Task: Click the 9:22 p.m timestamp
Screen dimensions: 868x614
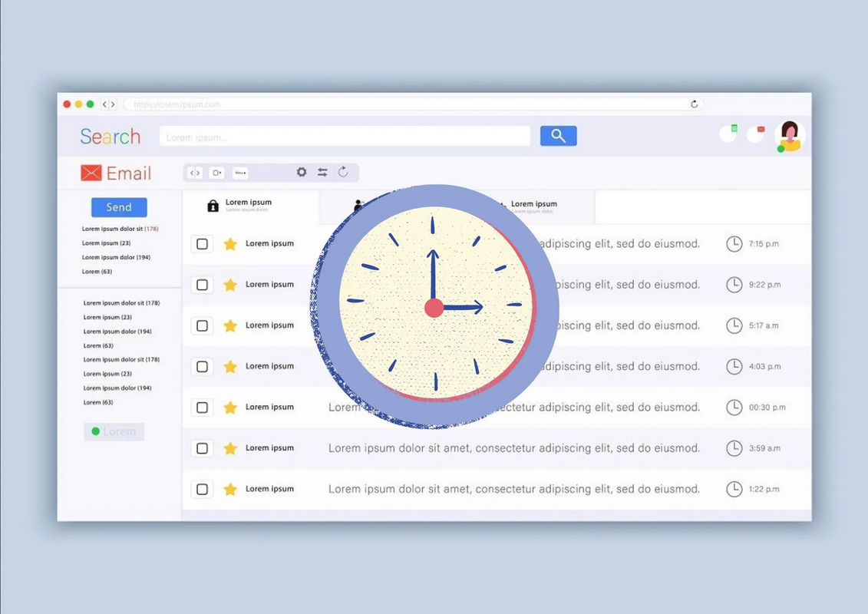Action: click(764, 285)
